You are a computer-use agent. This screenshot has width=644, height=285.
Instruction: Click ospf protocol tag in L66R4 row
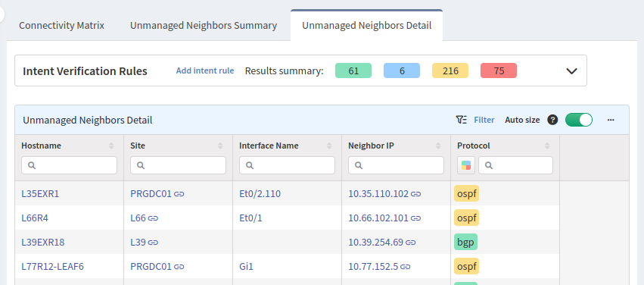[x=467, y=218]
